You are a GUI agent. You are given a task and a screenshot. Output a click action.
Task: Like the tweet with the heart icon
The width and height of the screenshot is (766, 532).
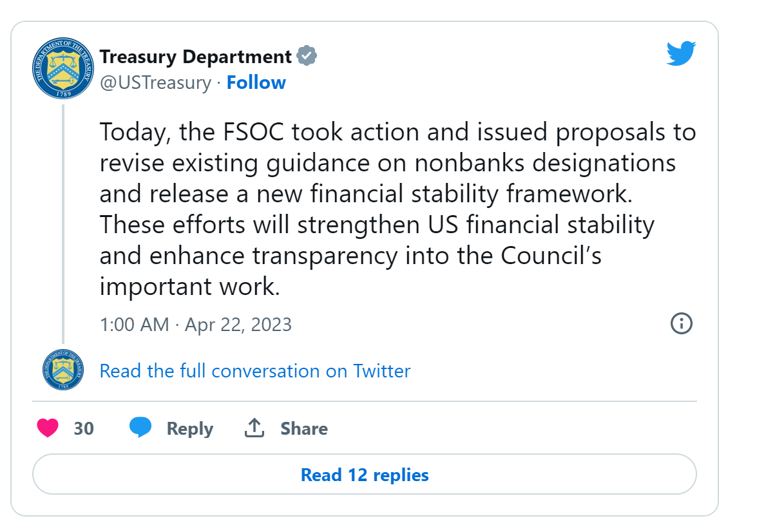(48, 428)
